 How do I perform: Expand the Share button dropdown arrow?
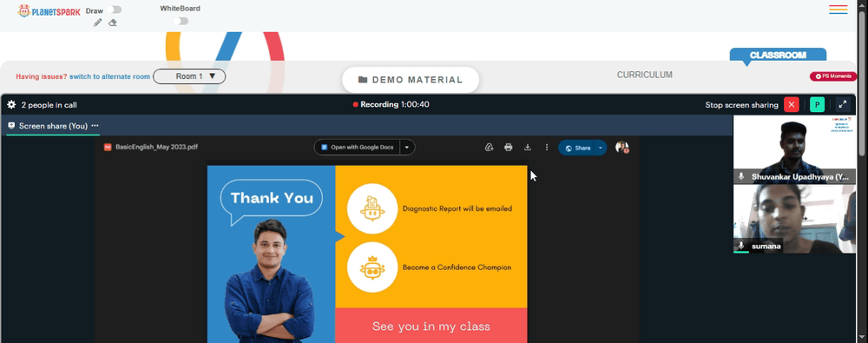pos(601,148)
